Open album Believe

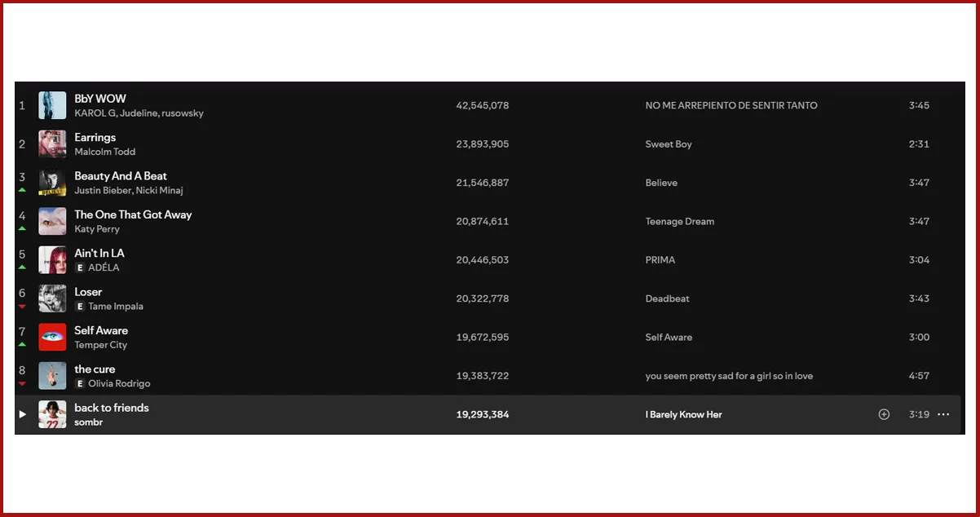click(x=661, y=183)
